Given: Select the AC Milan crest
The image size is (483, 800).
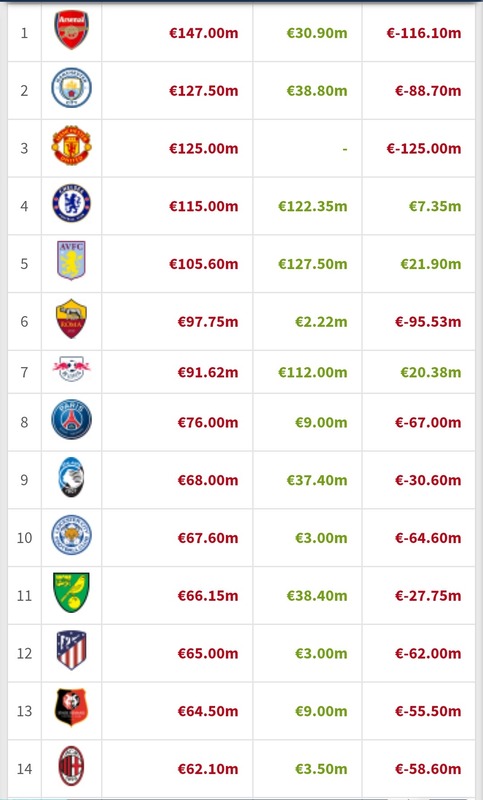Looking at the screenshot, I should tap(71, 765).
